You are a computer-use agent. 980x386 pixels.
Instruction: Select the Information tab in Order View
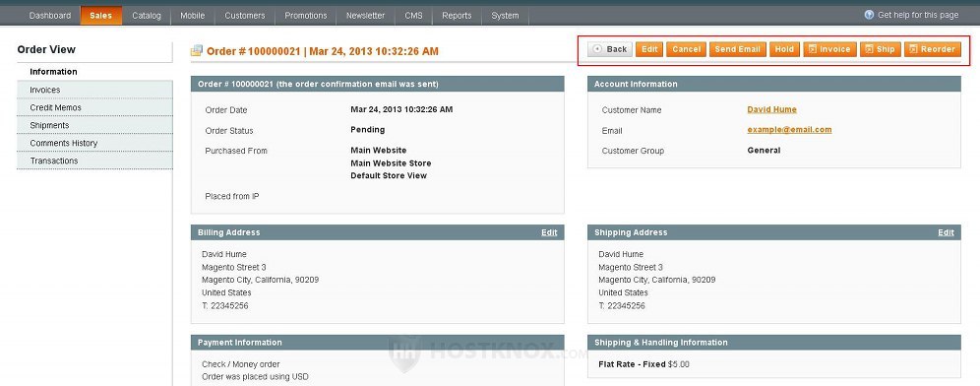point(94,72)
